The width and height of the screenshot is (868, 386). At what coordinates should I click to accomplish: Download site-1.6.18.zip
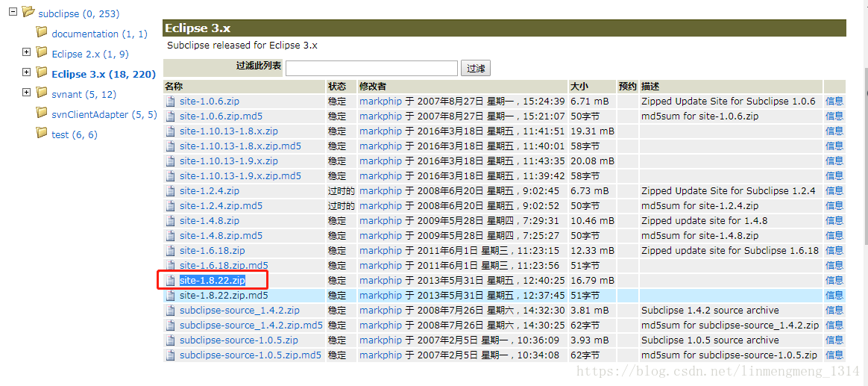[x=212, y=251]
